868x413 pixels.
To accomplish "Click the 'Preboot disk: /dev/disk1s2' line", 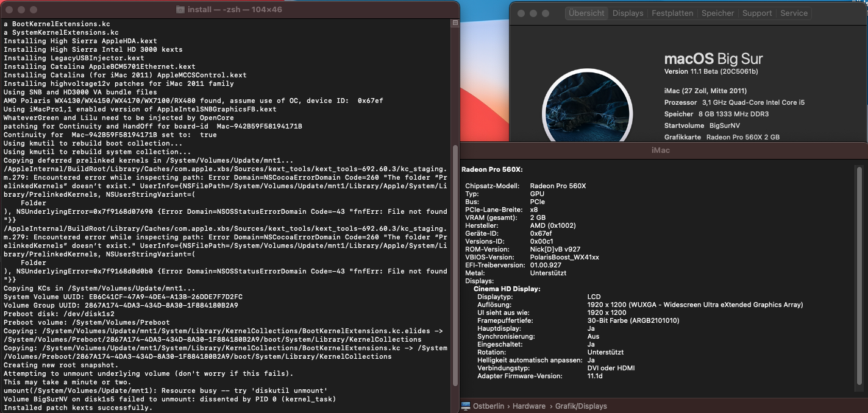I will click(x=59, y=314).
